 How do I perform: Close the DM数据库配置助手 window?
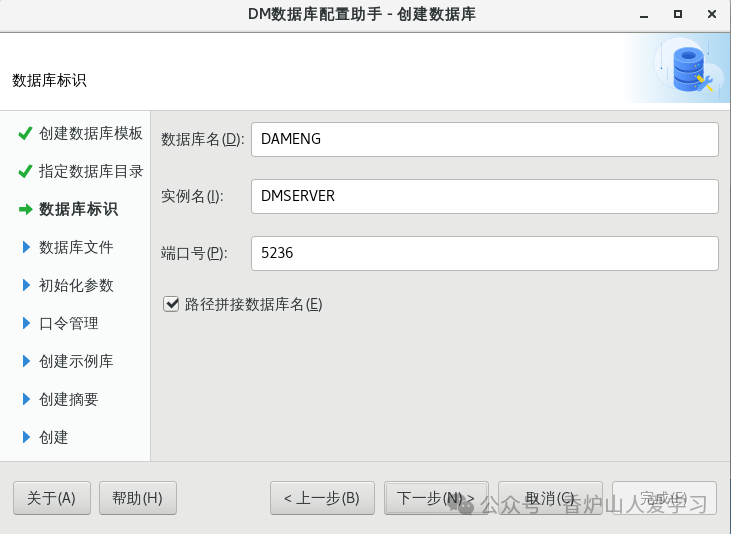point(712,14)
